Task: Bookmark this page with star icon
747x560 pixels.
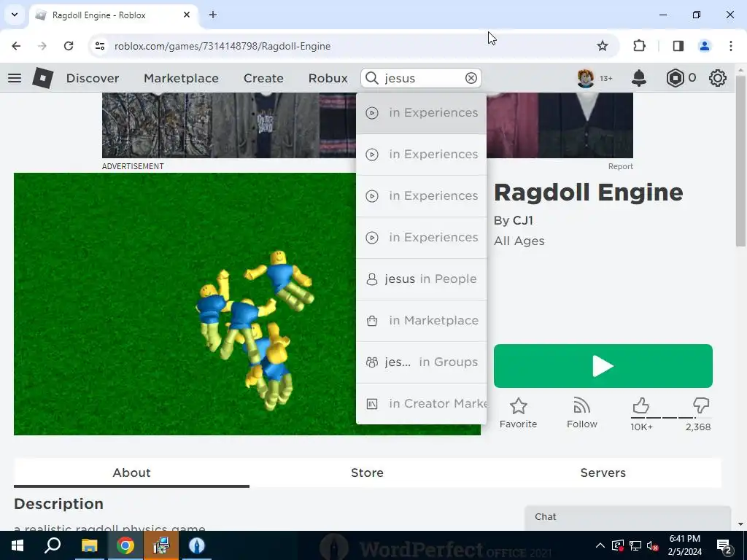Action: pos(602,46)
